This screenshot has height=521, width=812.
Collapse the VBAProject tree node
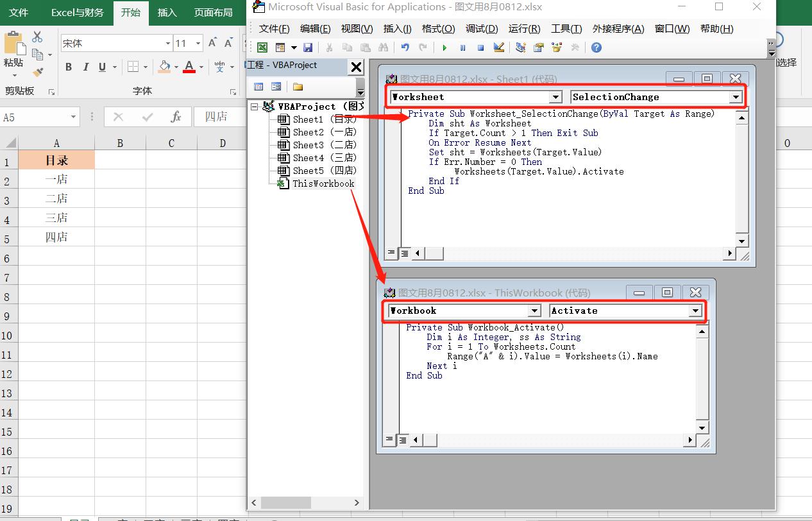click(x=255, y=107)
